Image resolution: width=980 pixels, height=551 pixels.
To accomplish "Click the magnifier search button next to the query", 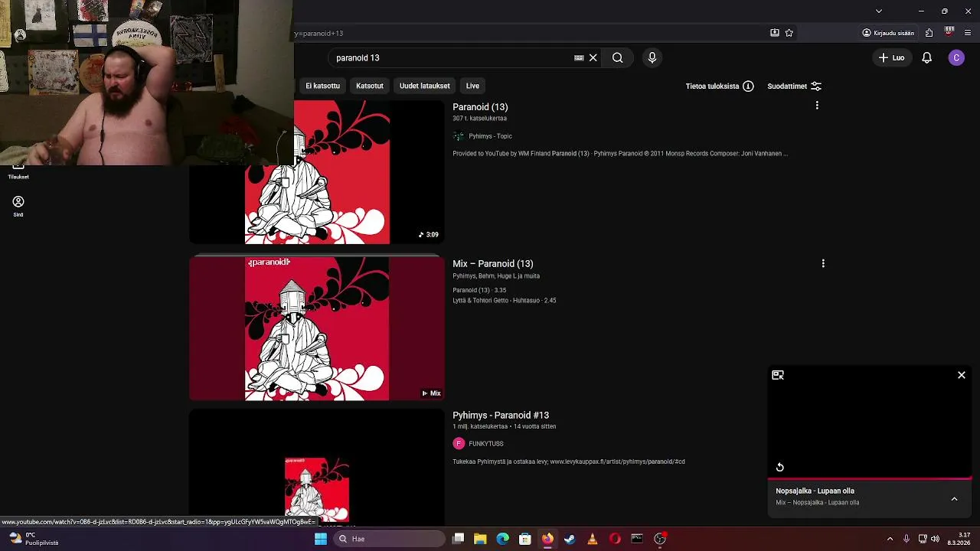I will [617, 57].
